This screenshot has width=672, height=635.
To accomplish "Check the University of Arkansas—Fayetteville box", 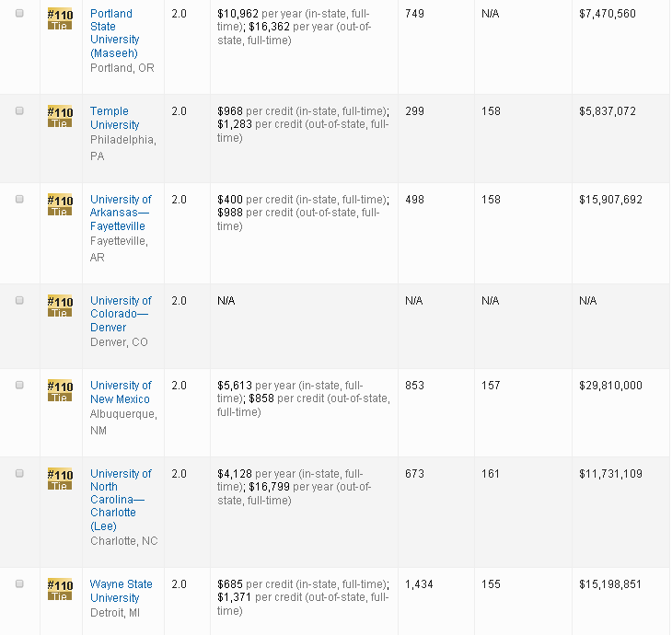I will (x=19, y=199).
